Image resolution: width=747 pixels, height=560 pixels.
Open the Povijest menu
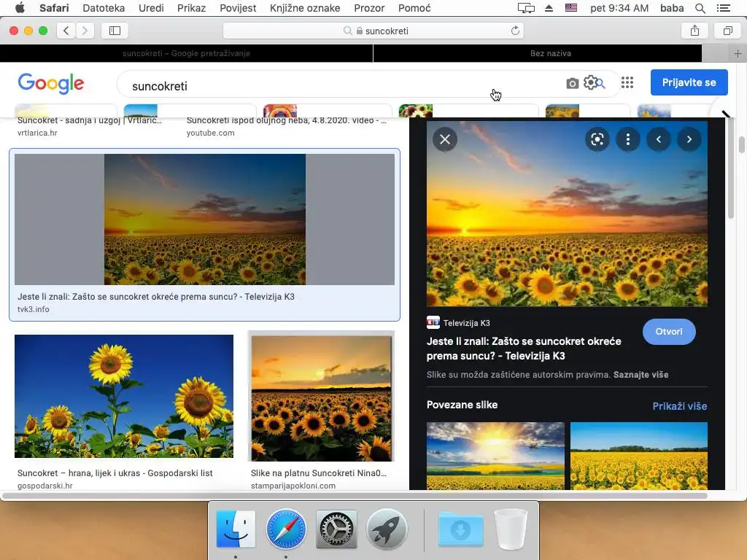click(x=238, y=8)
